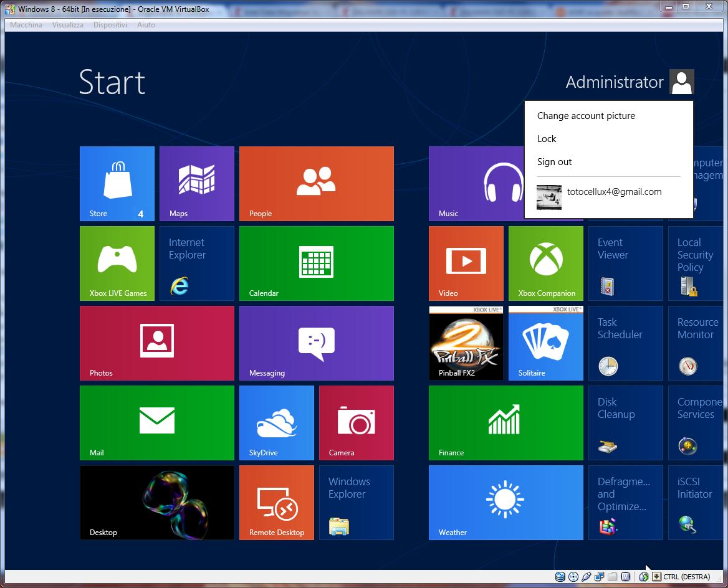This screenshot has height=588, width=728.
Task: Click the mouse integration status icon
Action: click(x=643, y=577)
